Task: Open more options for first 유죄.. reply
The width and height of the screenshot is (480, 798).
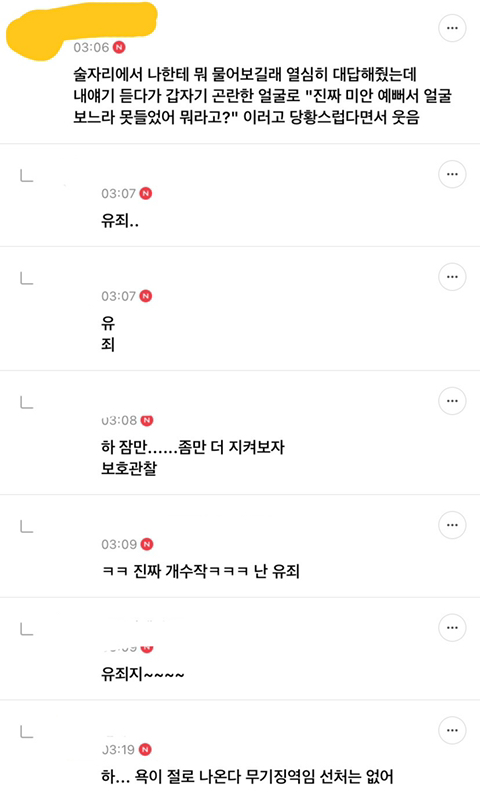Action: click(x=452, y=174)
